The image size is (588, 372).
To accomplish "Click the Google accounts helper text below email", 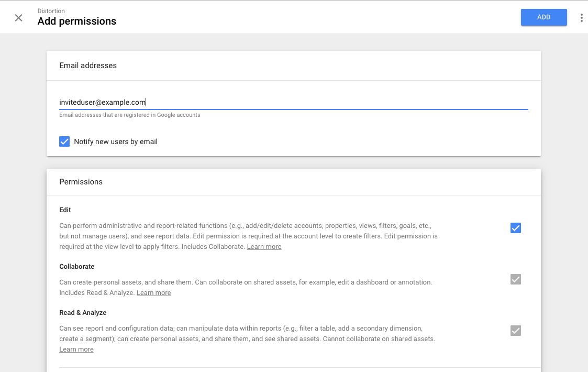I will (x=129, y=115).
